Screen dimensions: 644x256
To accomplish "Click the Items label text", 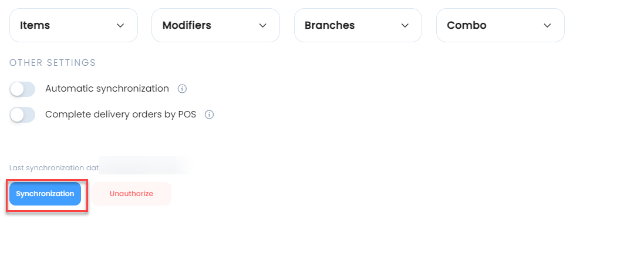I will [35, 25].
